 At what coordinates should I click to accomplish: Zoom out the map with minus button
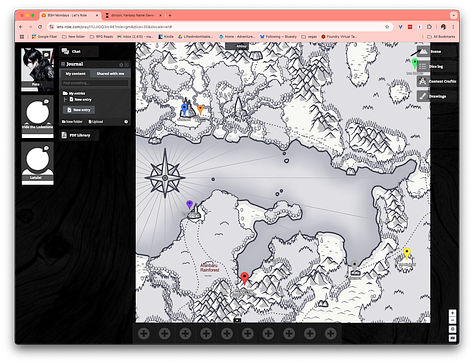[x=452, y=321]
